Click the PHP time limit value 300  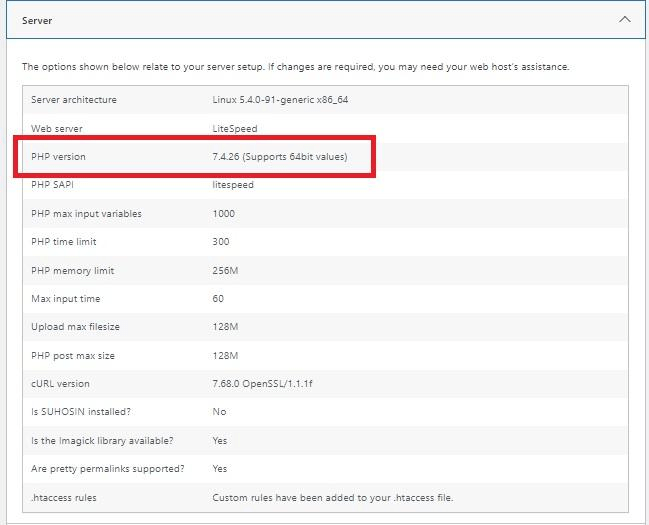221,242
